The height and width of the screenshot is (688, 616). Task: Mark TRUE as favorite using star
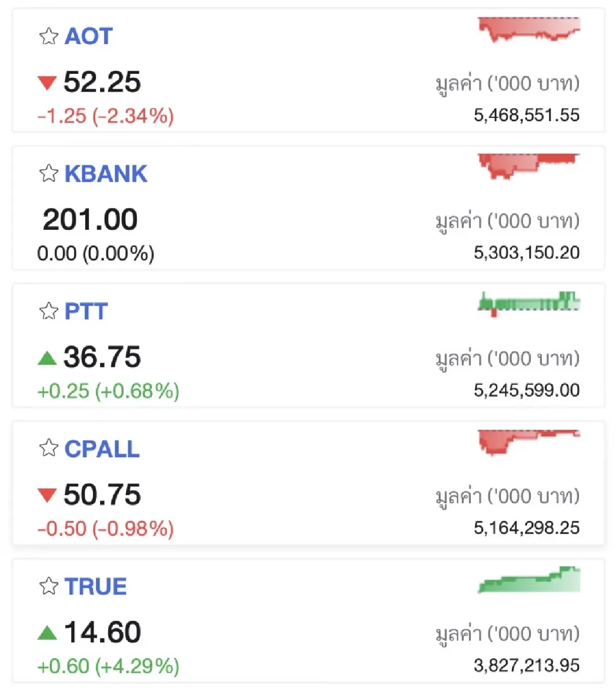tap(49, 586)
